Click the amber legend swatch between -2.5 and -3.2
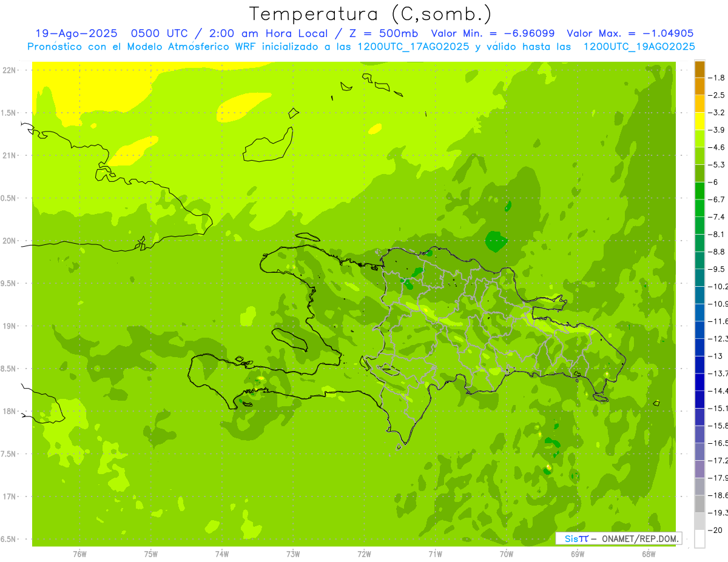Screen dimensions: 728x562 699,104
